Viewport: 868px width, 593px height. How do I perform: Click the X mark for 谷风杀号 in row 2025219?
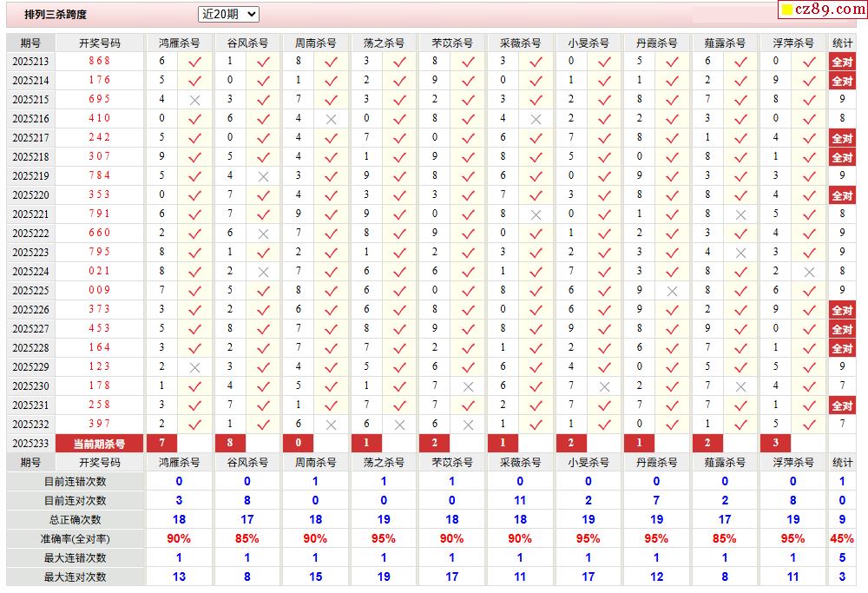coord(264,176)
